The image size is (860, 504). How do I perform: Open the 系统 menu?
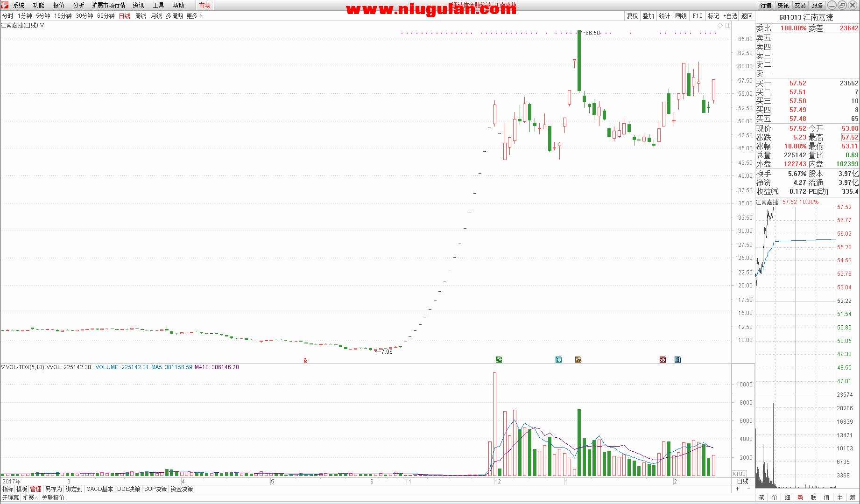tap(19, 5)
